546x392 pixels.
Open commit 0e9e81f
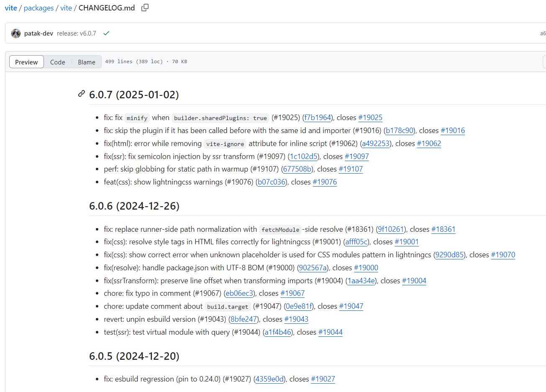click(299, 306)
